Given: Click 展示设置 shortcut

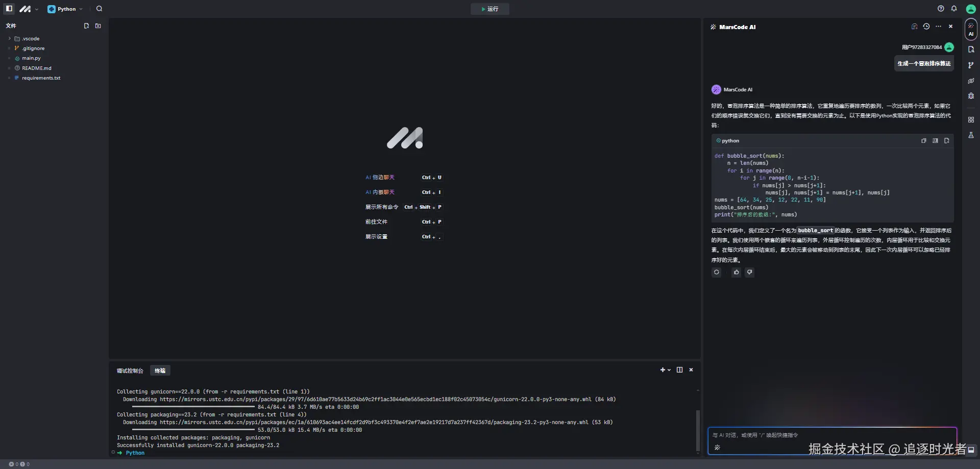Looking at the screenshot, I should [x=376, y=237].
